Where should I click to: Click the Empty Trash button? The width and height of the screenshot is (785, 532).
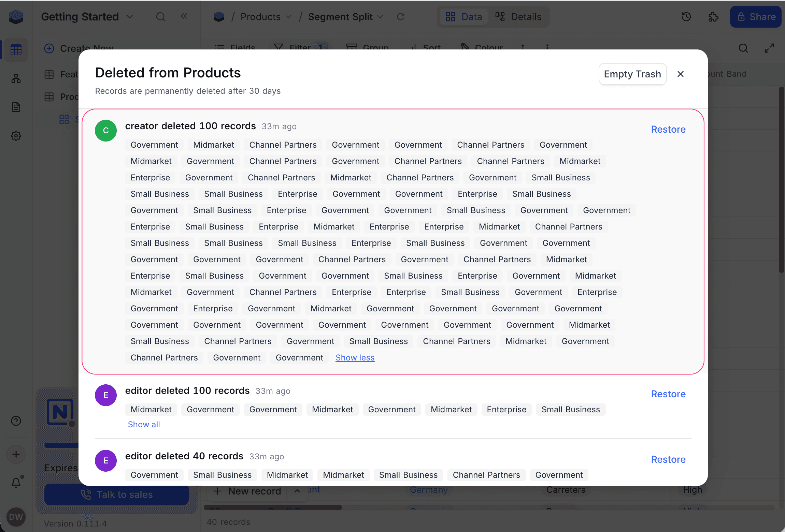click(x=632, y=74)
